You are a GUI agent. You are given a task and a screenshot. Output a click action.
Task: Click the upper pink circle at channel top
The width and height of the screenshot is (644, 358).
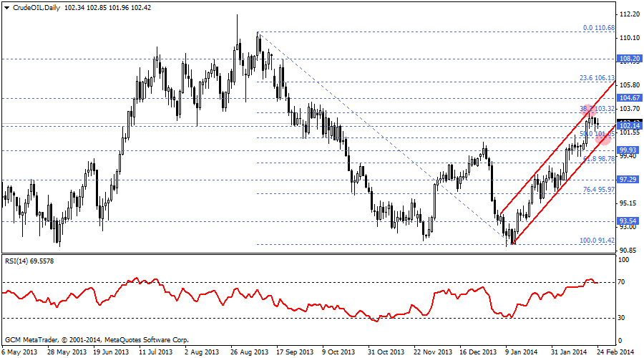[x=590, y=110]
